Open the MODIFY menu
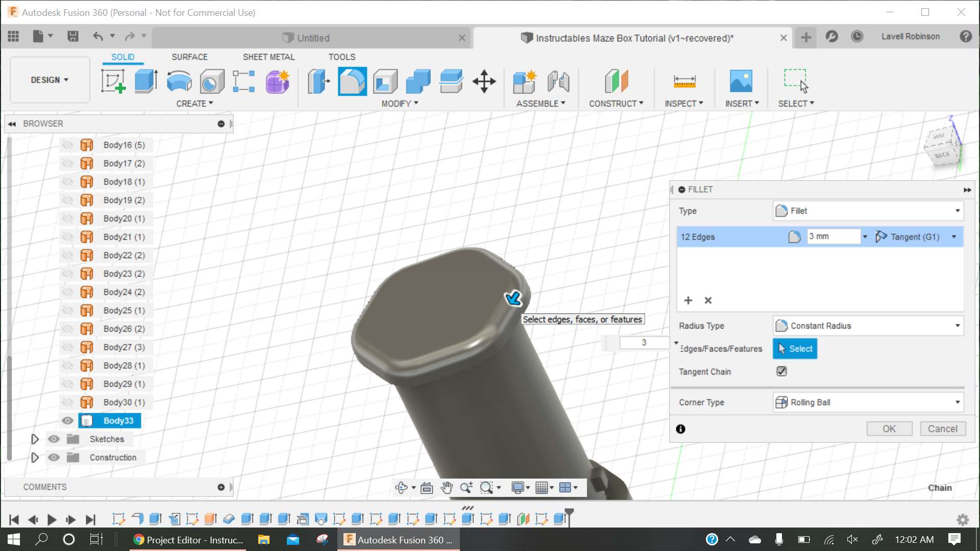The width and height of the screenshot is (980, 551). pos(400,104)
